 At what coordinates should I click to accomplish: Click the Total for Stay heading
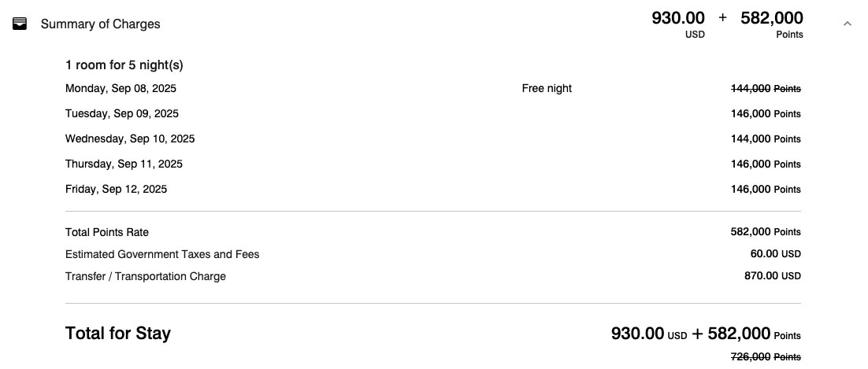click(x=118, y=333)
